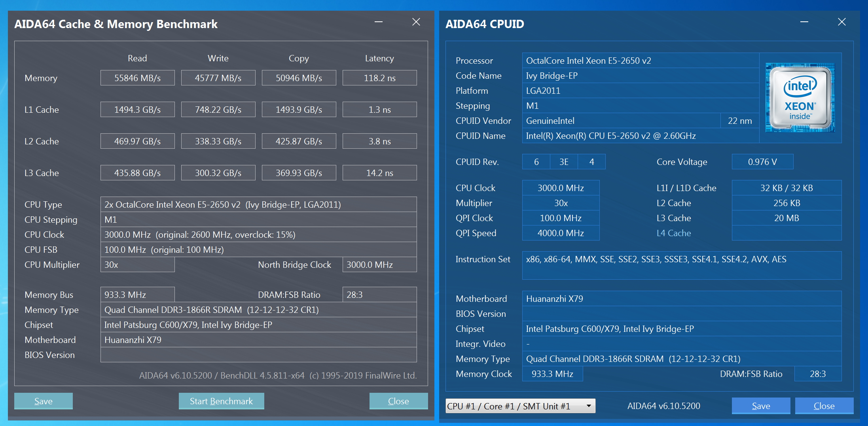The image size is (868, 426).
Task: Click the AIDA64 v6.10.5200 / BenchDLL version text
Action: click(x=278, y=375)
